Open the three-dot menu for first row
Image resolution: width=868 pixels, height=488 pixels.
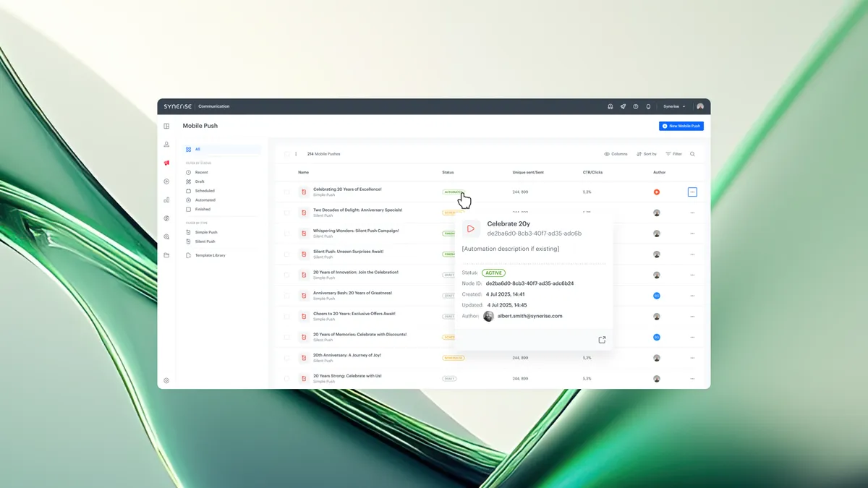(692, 192)
